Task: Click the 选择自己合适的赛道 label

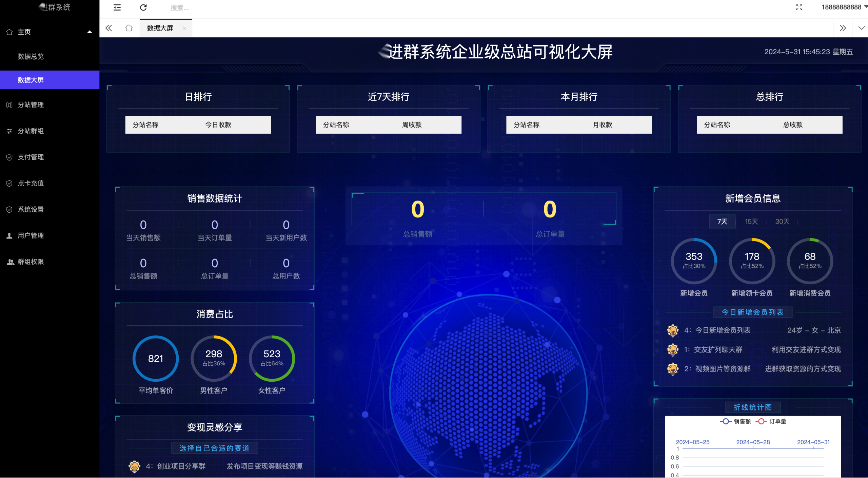Action: pyautogui.click(x=214, y=448)
